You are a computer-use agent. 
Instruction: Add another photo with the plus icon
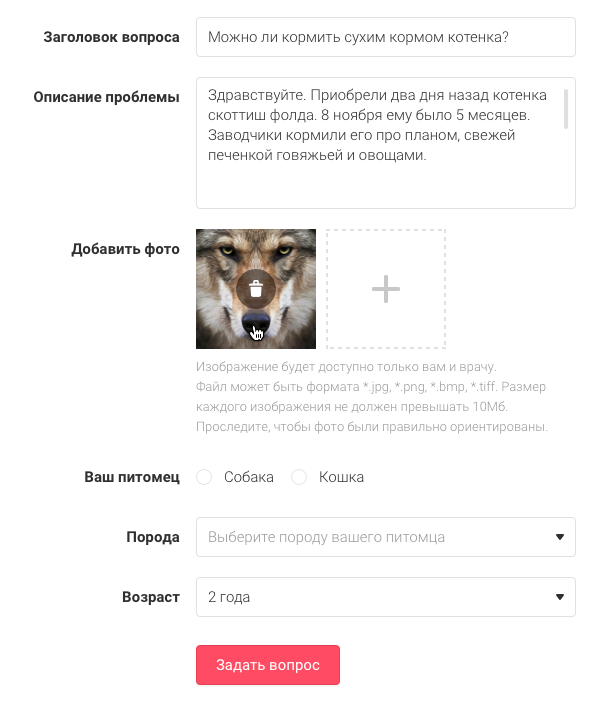[386, 289]
